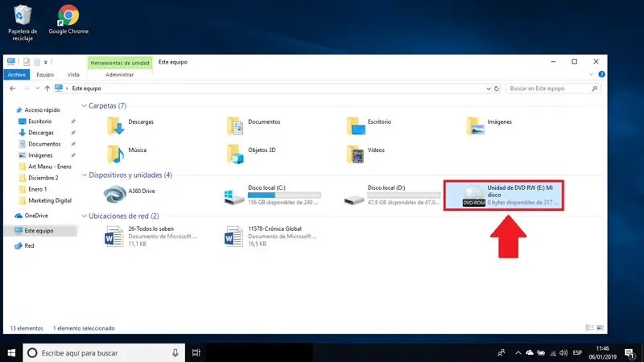Open the Imágenes folder icon
The width and height of the screenshot is (644, 362).
[475, 126]
